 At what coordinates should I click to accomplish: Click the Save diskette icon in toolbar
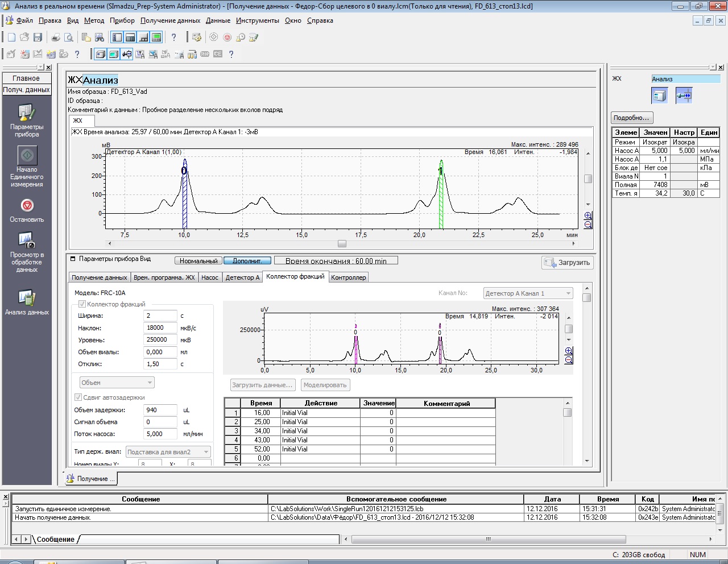click(x=38, y=38)
